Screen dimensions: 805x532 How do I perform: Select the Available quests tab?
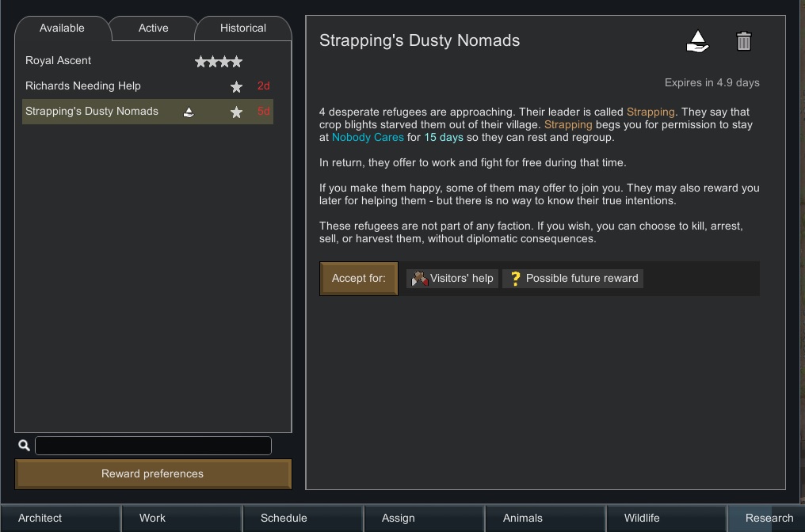tap(62, 28)
